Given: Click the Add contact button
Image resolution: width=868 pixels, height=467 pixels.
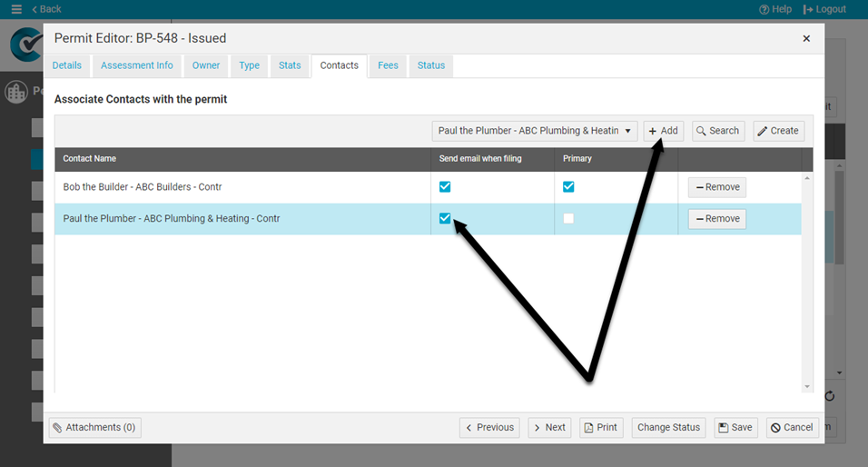Looking at the screenshot, I should pos(663,131).
